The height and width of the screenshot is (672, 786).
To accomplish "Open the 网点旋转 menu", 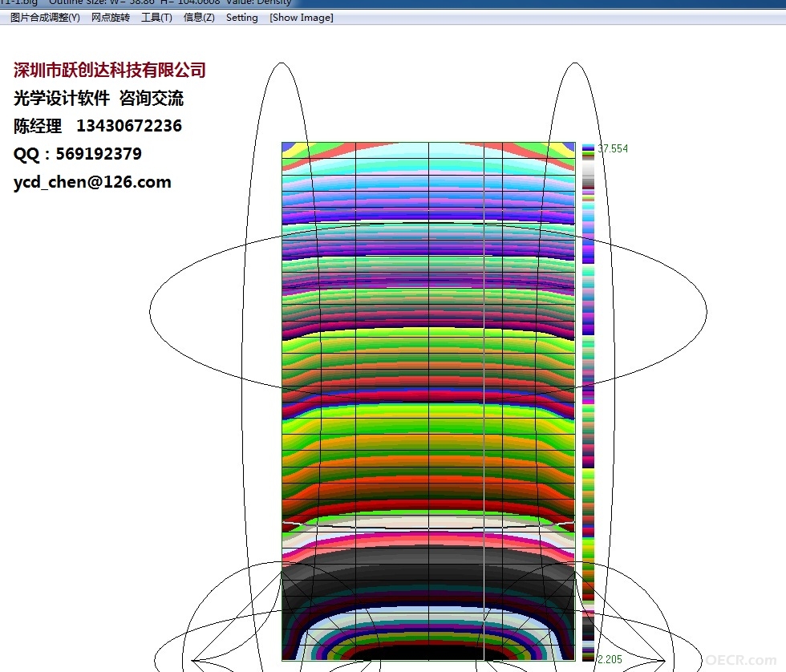I will [111, 18].
